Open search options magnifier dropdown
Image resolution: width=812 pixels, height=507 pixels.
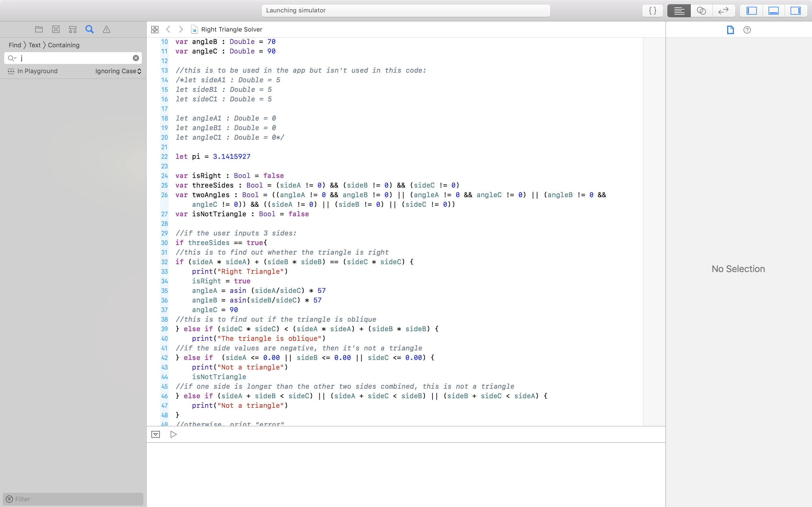coord(12,58)
